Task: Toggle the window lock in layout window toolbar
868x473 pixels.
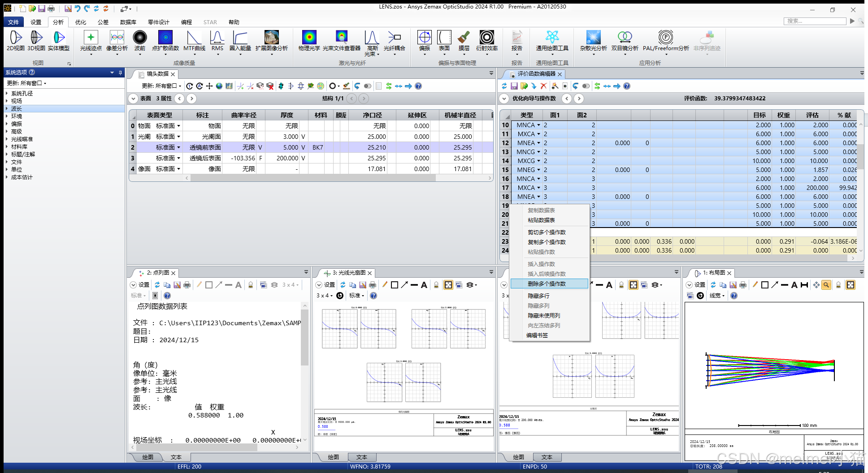Action: [838, 285]
